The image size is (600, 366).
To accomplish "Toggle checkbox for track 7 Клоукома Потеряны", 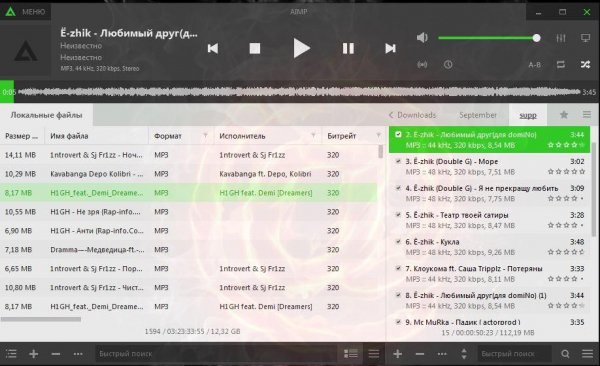I will pyautogui.click(x=398, y=268).
